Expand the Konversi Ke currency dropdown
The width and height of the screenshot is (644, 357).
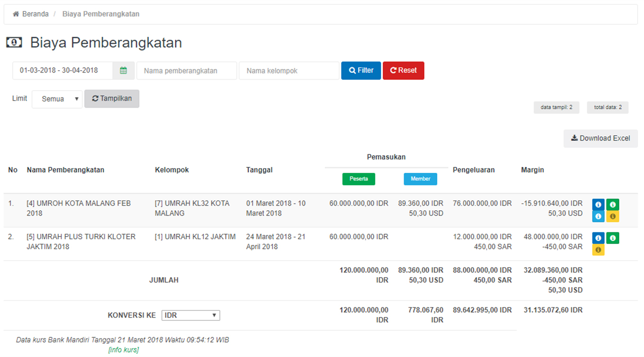[191, 315]
